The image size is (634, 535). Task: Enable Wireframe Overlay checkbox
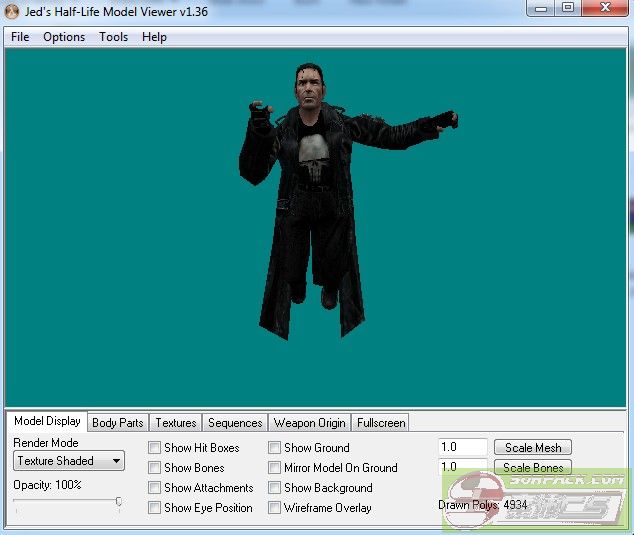[274, 508]
